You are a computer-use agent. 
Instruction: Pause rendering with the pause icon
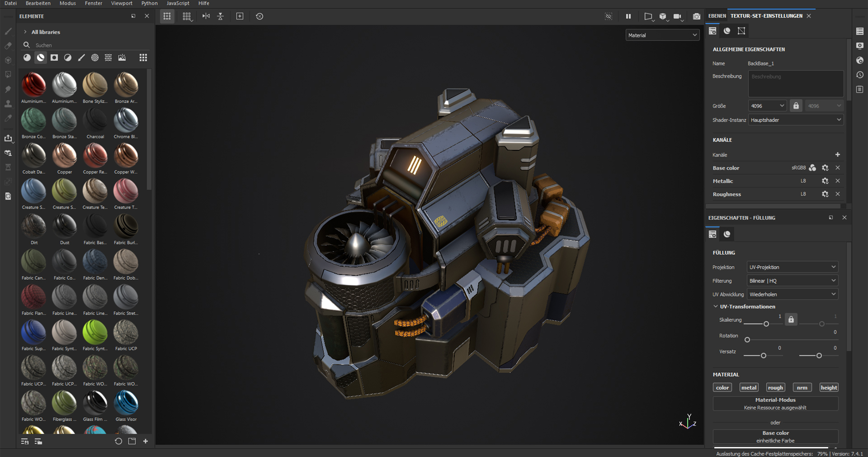[x=628, y=16]
